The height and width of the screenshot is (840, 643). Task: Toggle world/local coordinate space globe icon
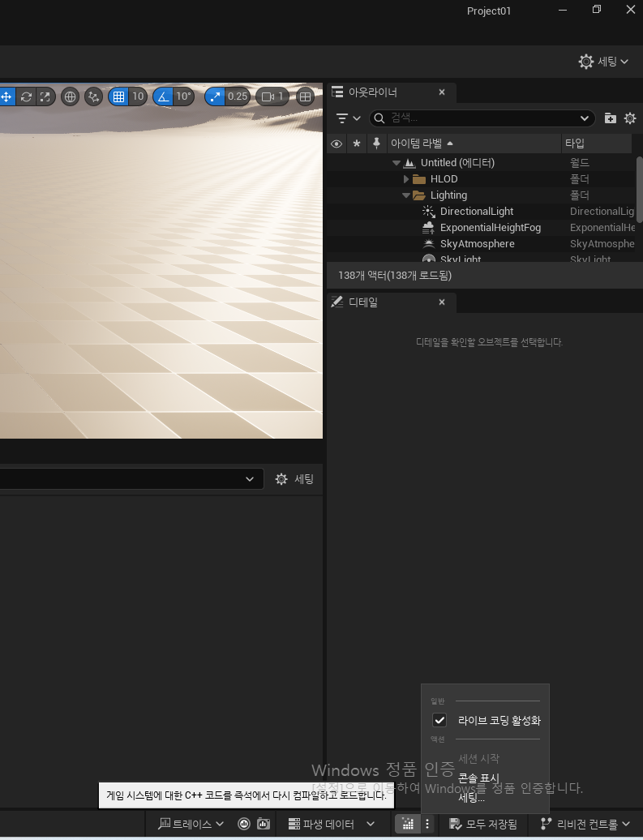(x=70, y=97)
